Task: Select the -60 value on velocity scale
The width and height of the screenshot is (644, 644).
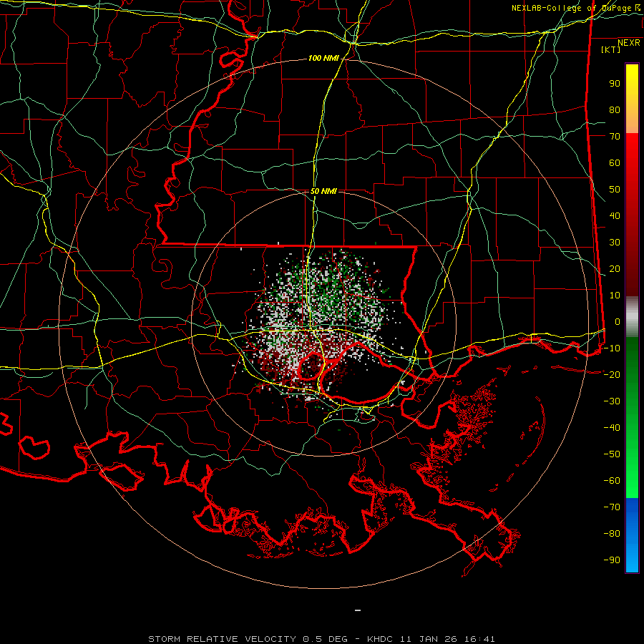Action: (x=612, y=481)
